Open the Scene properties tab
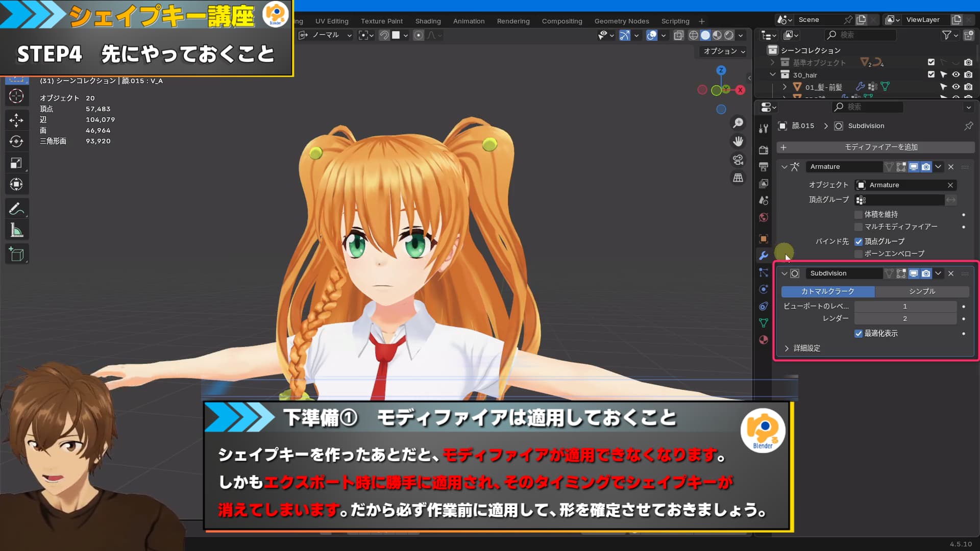Image resolution: width=980 pixels, height=551 pixels. pos(764,201)
